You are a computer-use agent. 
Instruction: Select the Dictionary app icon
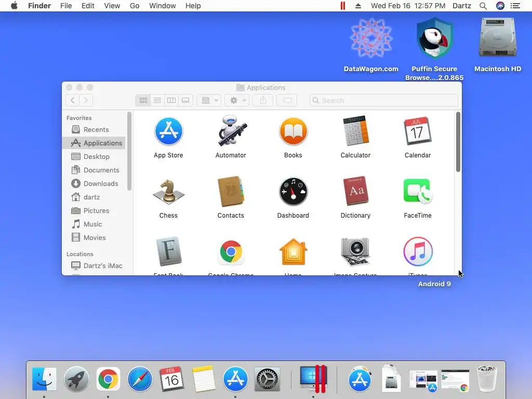click(x=355, y=191)
